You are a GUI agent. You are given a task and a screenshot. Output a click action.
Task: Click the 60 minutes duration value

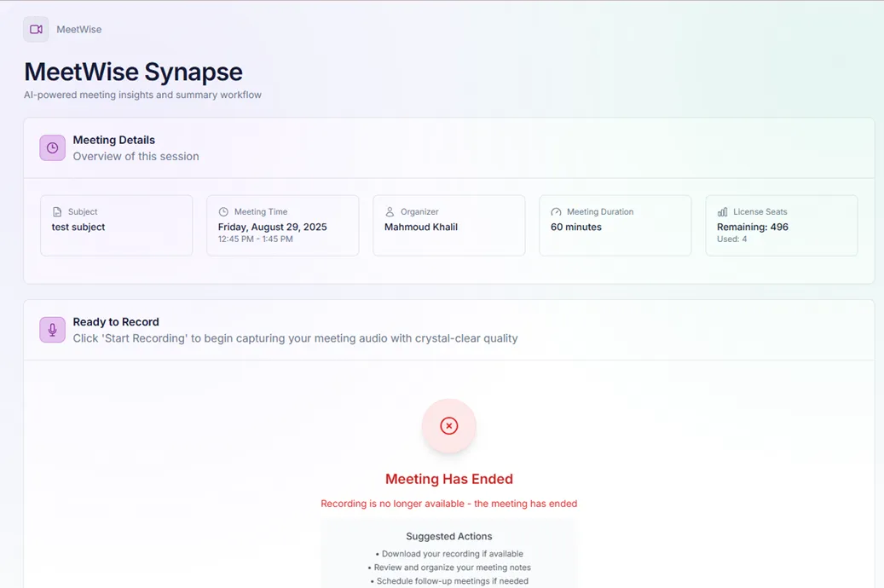pyautogui.click(x=576, y=227)
